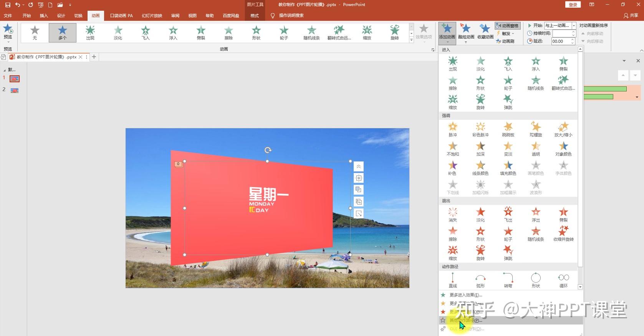This screenshot has height=336, width=644.
Task: Apply the 不饱和 emphasis effect
Action: (x=453, y=149)
